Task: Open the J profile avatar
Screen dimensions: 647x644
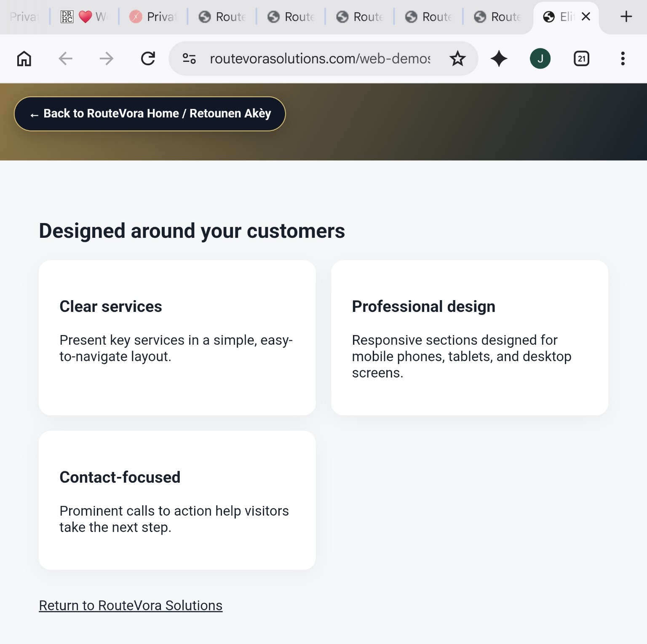Action: [x=540, y=59]
